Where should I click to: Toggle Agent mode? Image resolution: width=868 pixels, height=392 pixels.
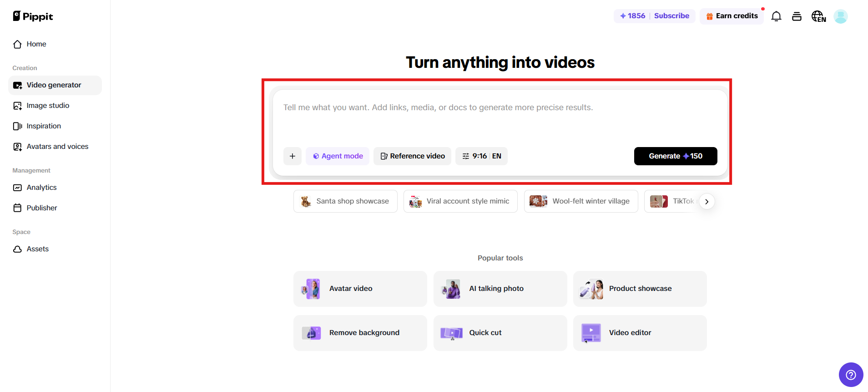tap(338, 156)
